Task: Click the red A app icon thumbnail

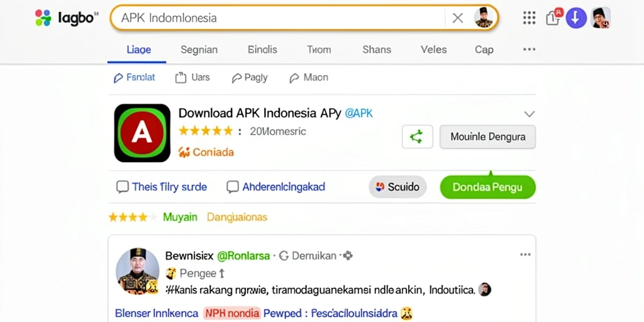Action: click(x=142, y=133)
